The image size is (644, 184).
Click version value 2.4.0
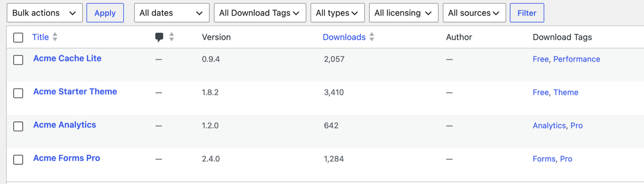click(x=211, y=159)
